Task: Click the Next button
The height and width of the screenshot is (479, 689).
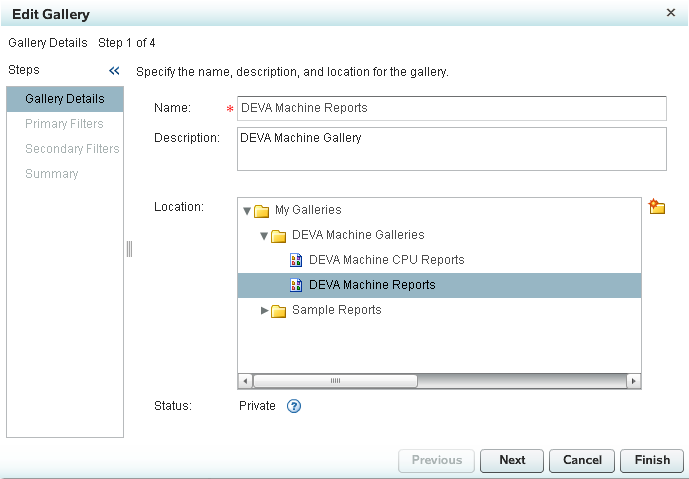Action: [512, 460]
